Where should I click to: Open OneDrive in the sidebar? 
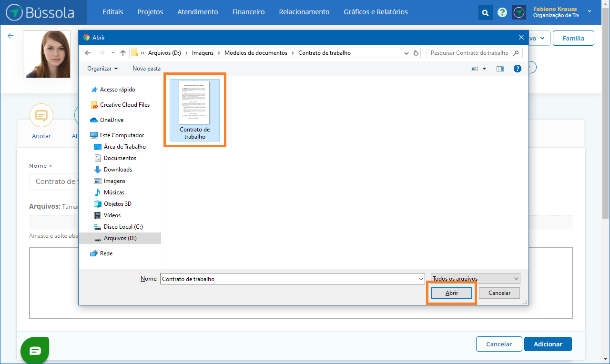point(107,120)
